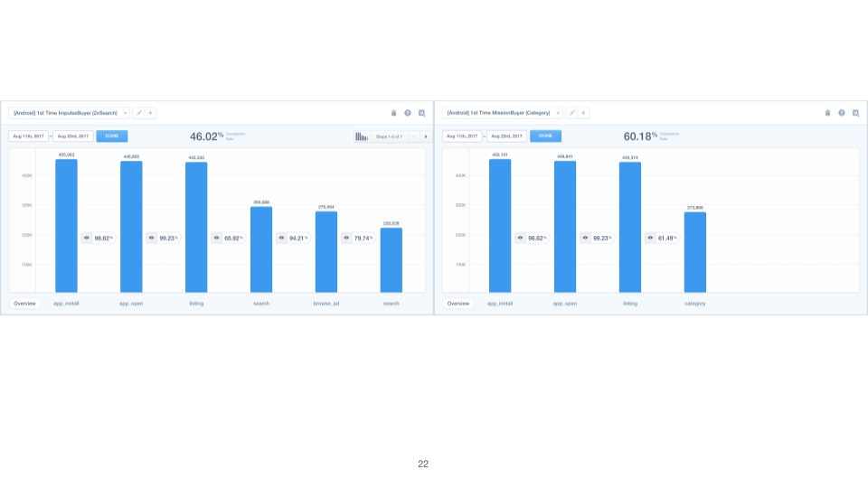This screenshot has height=488, width=868.
Task: Open the help question-mark icon in the MissionBuyer panel
Action: pos(841,113)
